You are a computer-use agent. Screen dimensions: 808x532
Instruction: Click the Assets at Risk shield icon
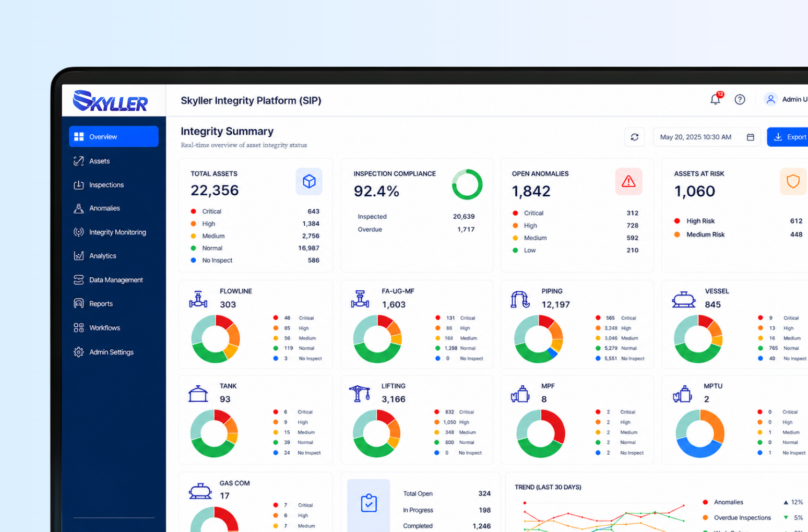point(793,181)
